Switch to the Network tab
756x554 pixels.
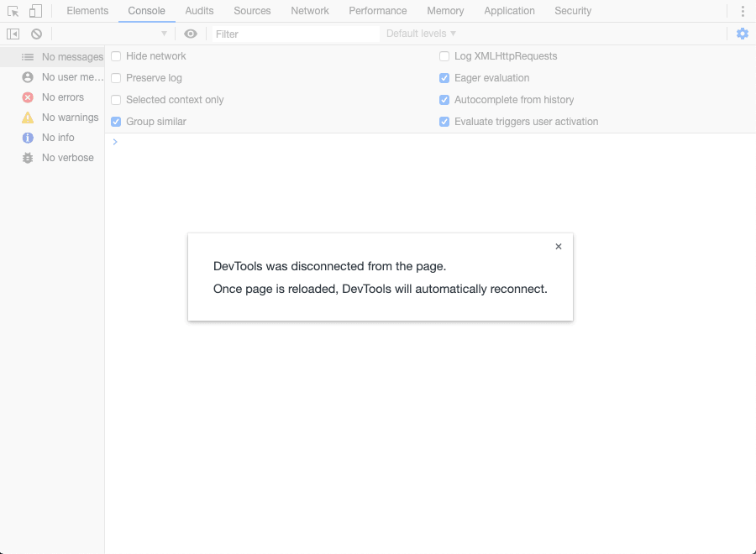pyautogui.click(x=310, y=11)
